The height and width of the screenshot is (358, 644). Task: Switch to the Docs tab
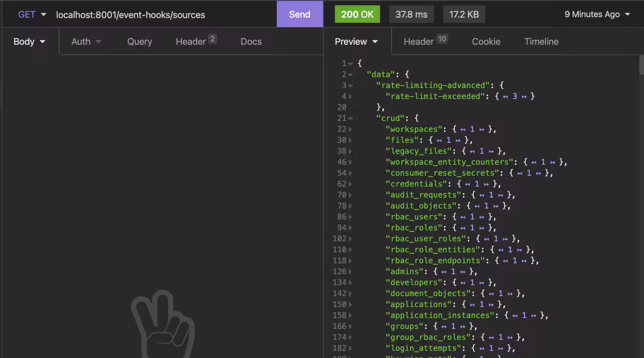click(251, 41)
